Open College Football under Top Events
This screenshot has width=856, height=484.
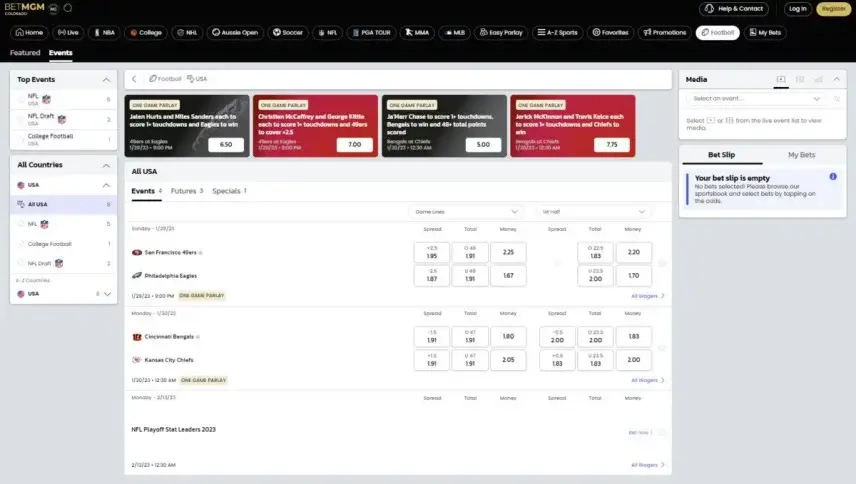pyautogui.click(x=64, y=139)
